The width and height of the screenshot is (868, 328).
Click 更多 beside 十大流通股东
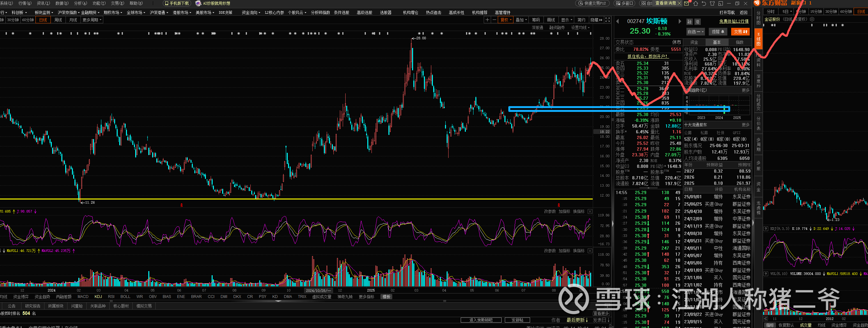tap(746, 125)
